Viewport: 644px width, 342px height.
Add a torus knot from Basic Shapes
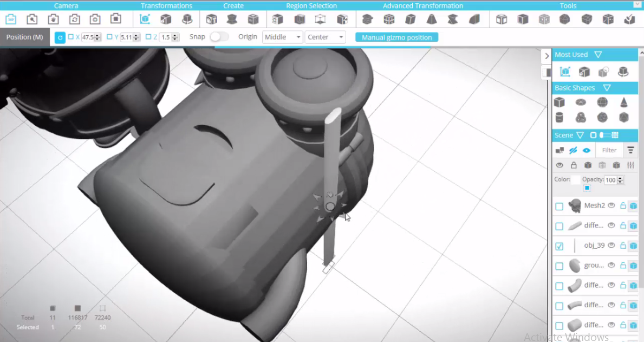point(581,118)
